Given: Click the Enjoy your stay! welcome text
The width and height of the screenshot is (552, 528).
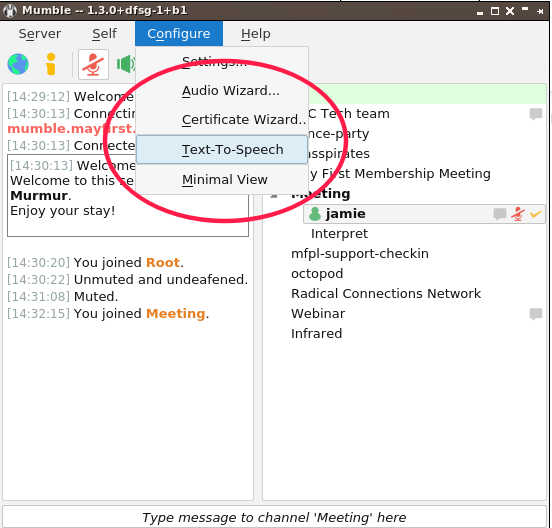Looking at the screenshot, I should tap(63, 211).
